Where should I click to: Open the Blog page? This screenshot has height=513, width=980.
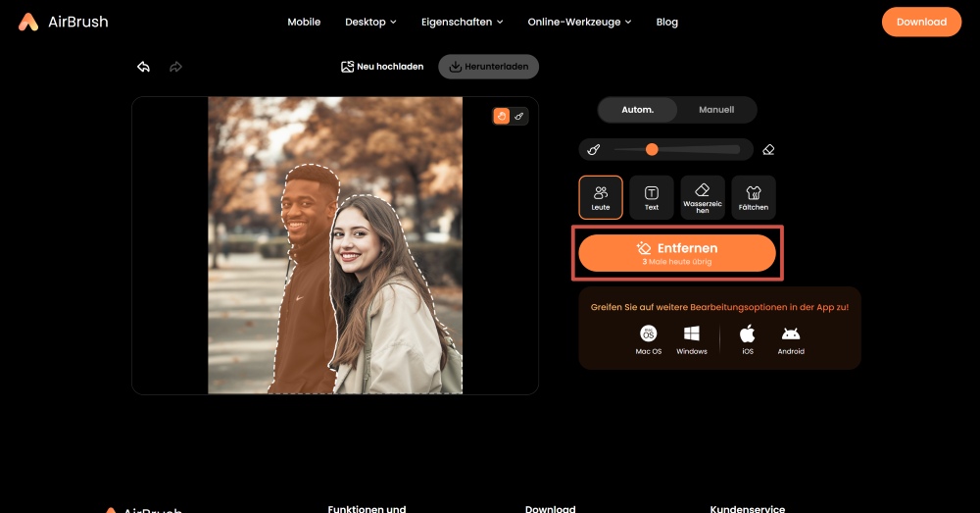tap(666, 22)
